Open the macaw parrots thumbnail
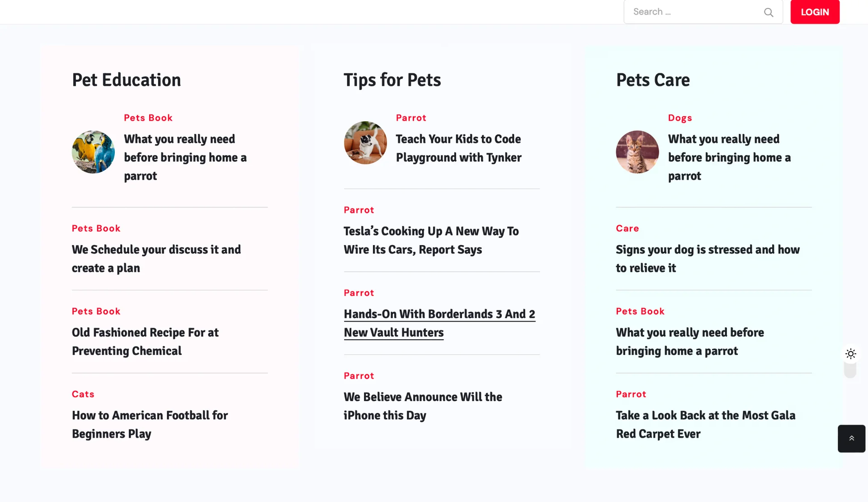Viewport: 868px width, 502px height. click(93, 152)
